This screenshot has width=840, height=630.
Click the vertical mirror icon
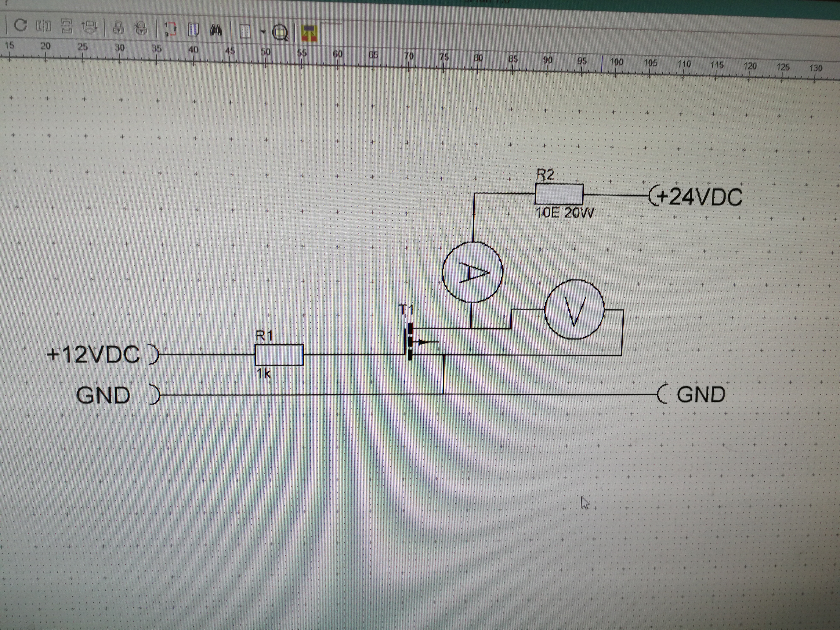point(67,27)
